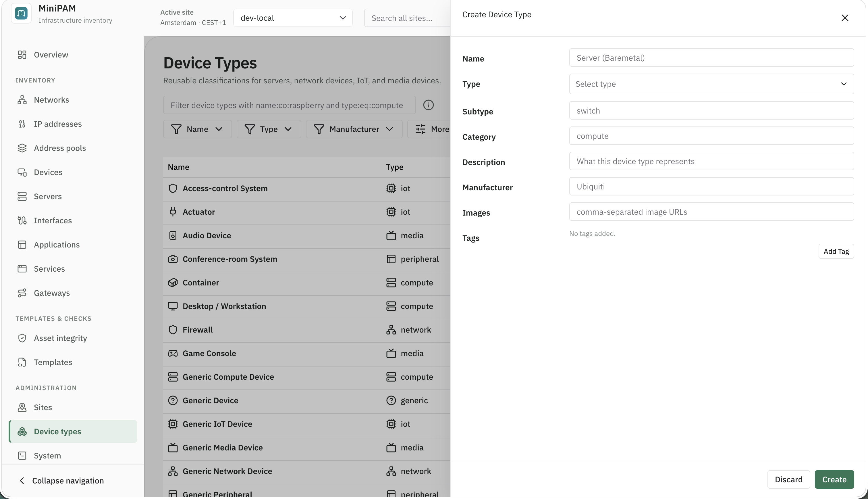Open the Select type dropdown
Screen dimensions: 868x499
[711, 84]
